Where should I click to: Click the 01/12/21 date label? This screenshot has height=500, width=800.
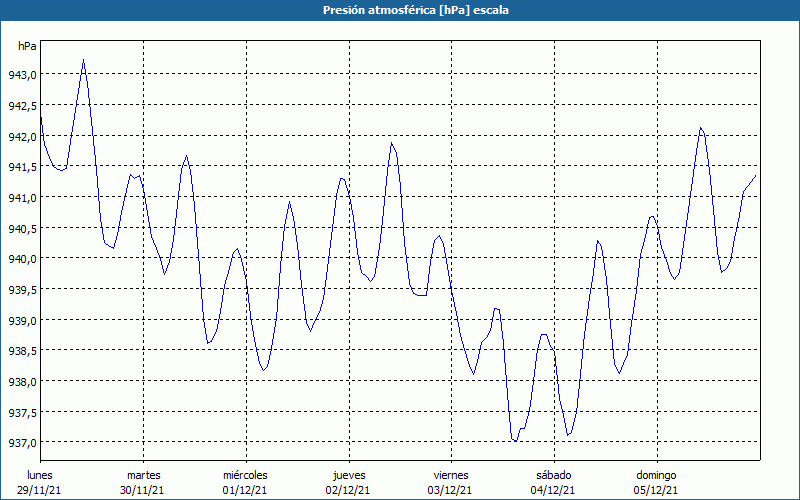245,490
